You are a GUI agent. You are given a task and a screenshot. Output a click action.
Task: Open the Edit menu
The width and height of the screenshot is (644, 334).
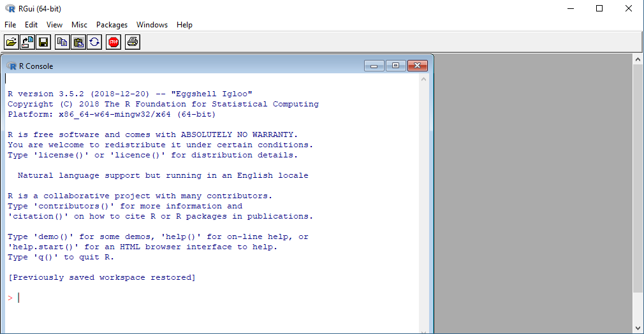(x=31, y=25)
